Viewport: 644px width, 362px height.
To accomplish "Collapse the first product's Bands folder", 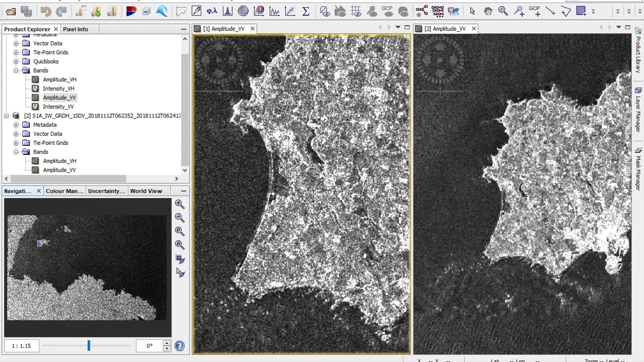I will point(16,70).
